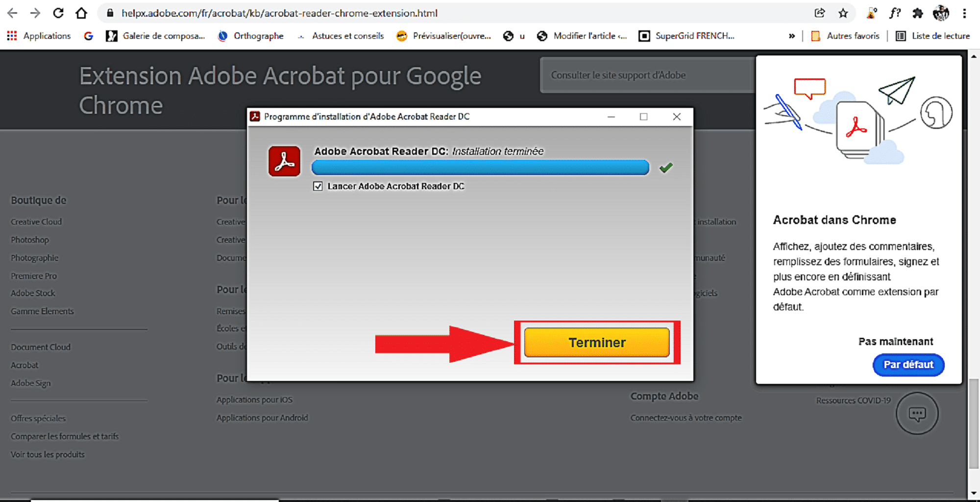Image resolution: width=980 pixels, height=502 pixels.
Task: Click the Consulter le site support d'Adobe search field
Action: click(647, 75)
